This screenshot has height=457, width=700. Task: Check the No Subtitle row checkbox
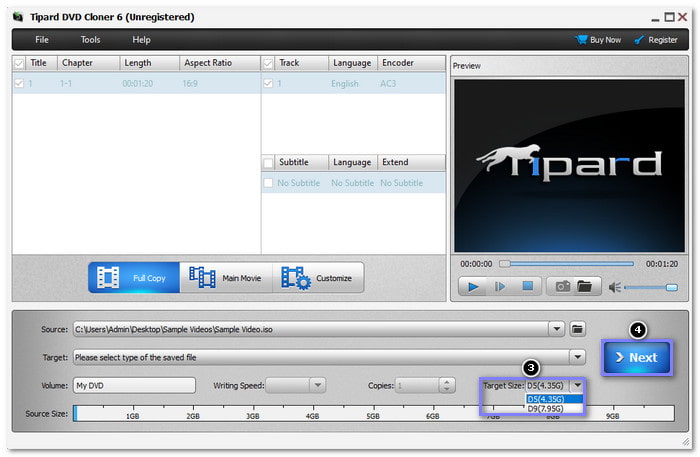[x=268, y=183]
